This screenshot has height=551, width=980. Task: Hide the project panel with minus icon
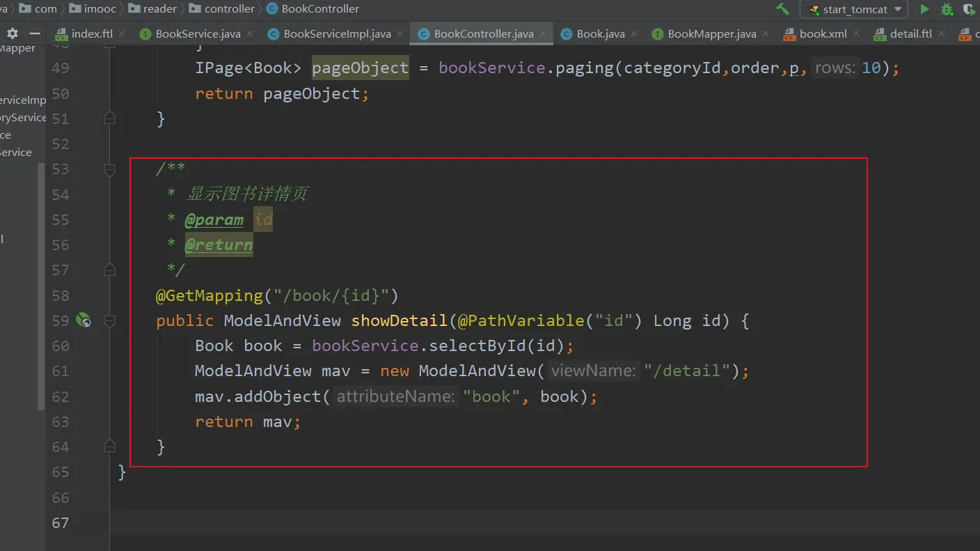35,33
